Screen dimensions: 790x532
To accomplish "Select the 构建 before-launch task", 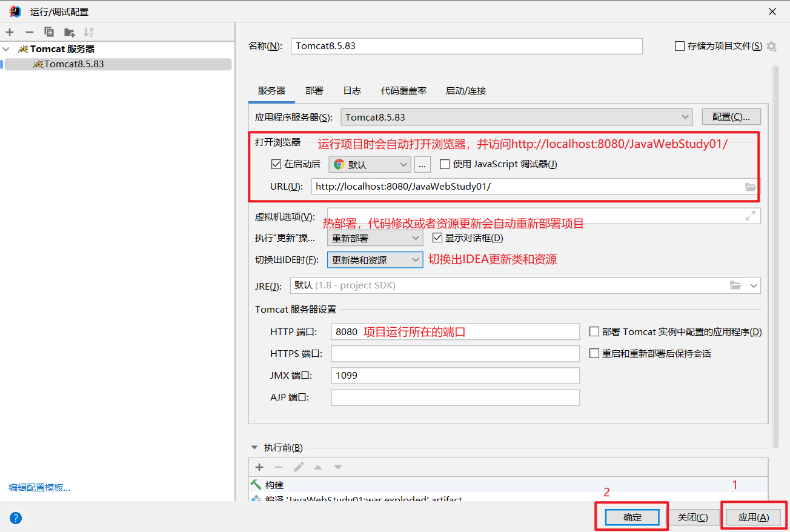I will click(508, 485).
